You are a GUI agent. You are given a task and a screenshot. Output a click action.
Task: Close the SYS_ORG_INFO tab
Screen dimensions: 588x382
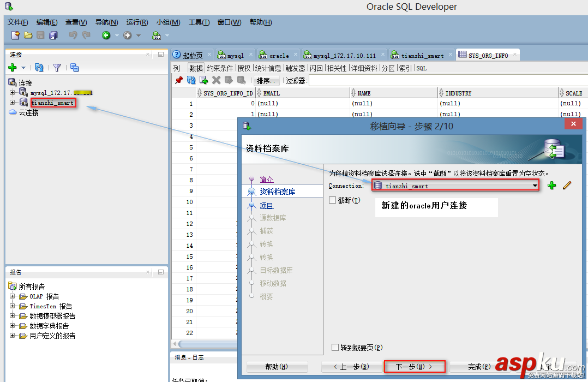pyautogui.click(x=515, y=55)
